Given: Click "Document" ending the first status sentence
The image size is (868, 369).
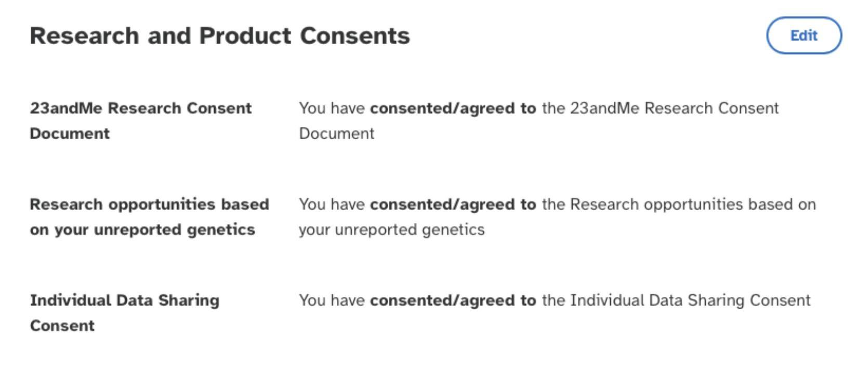Looking at the screenshot, I should tap(336, 134).
